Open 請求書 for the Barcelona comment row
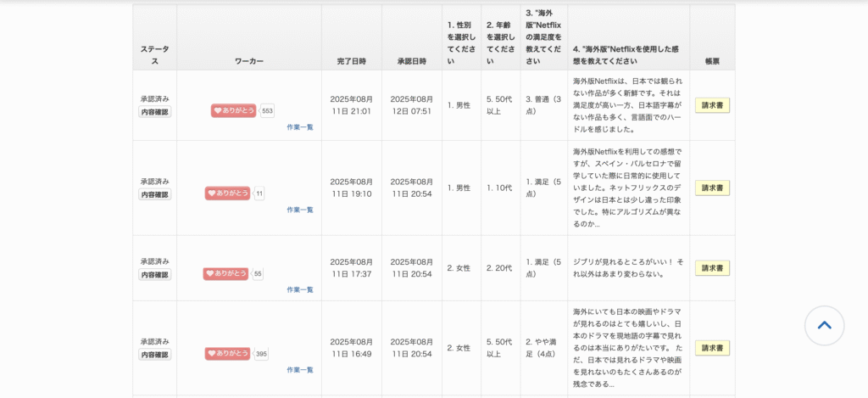 point(712,188)
